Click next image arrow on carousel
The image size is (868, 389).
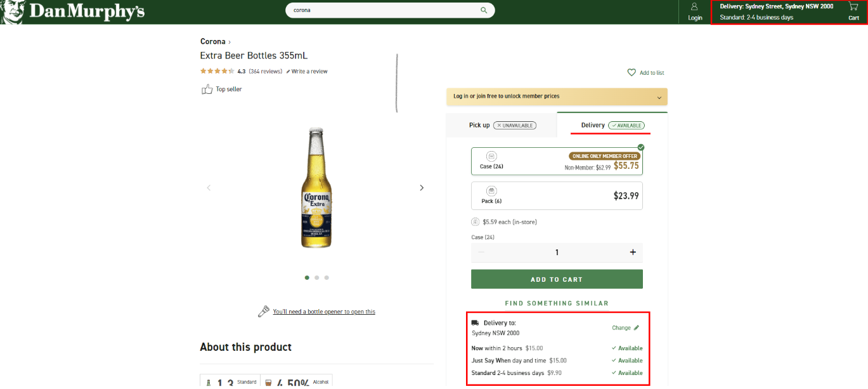[422, 188]
